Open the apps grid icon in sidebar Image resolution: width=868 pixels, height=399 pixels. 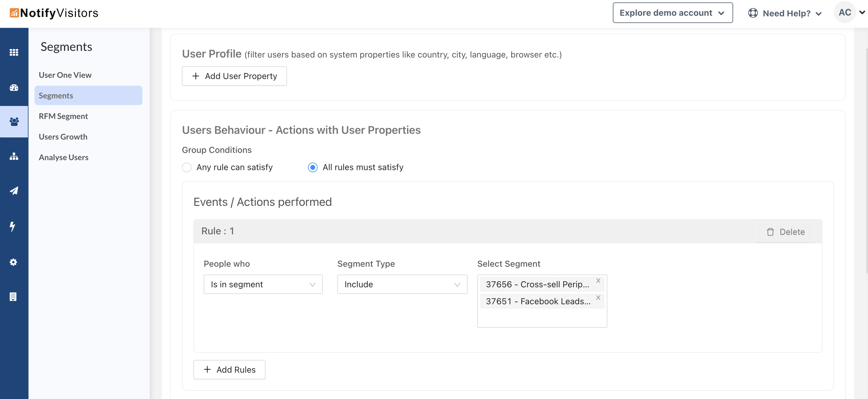coord(14,52)
